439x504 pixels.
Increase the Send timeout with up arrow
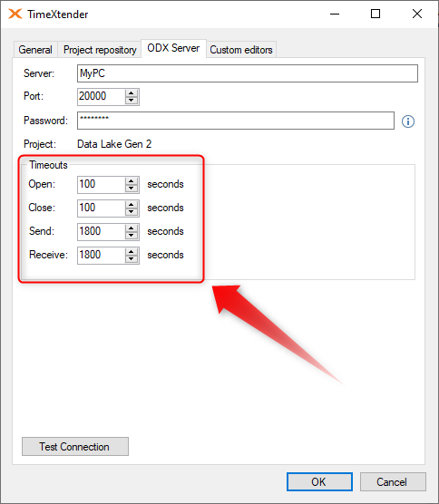tap(132, 228)
